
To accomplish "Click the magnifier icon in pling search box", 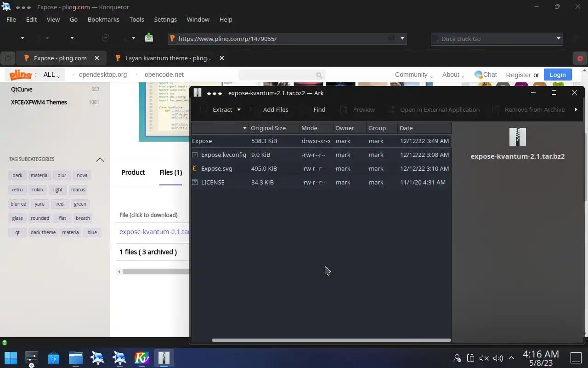I will (319, 75).
